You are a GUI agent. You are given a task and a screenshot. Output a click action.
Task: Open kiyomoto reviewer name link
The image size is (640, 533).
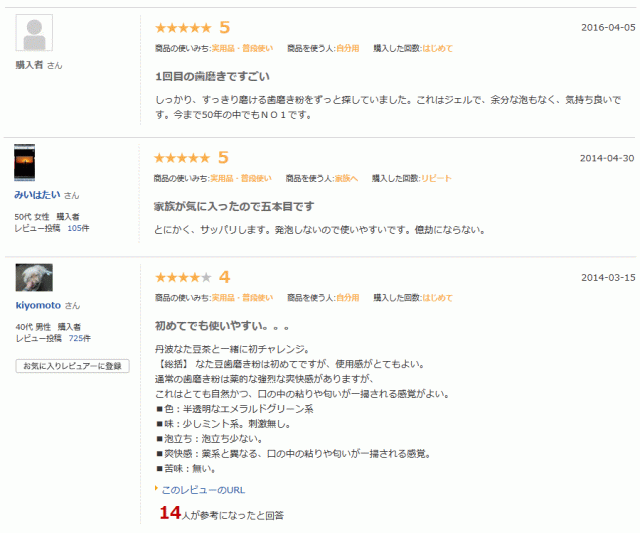[38, 305]
